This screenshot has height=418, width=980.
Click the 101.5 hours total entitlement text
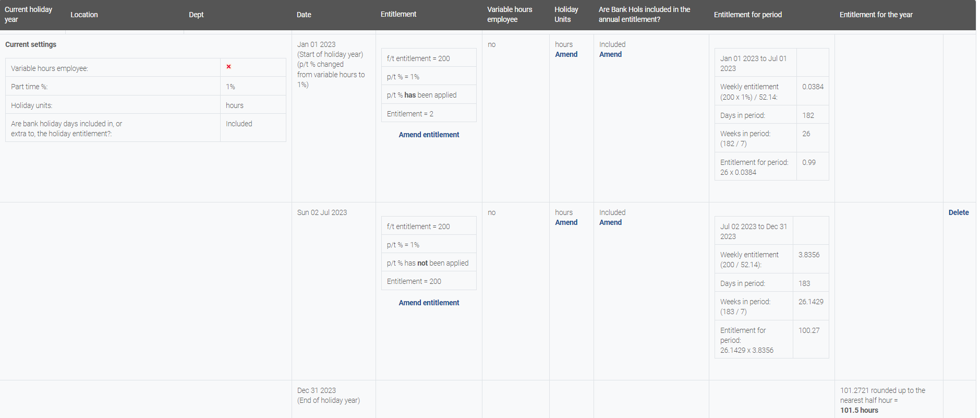point(859,410)
